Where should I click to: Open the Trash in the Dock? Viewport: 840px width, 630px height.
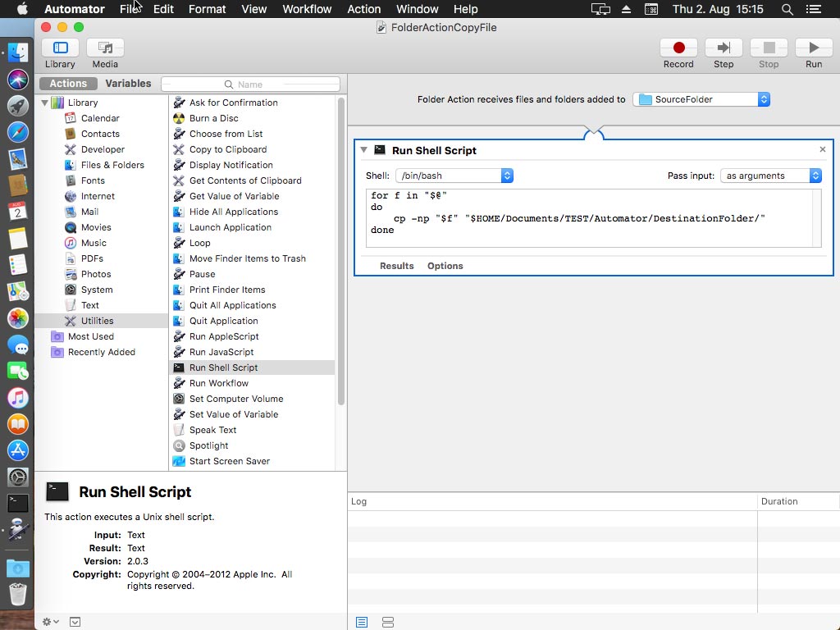18,594
